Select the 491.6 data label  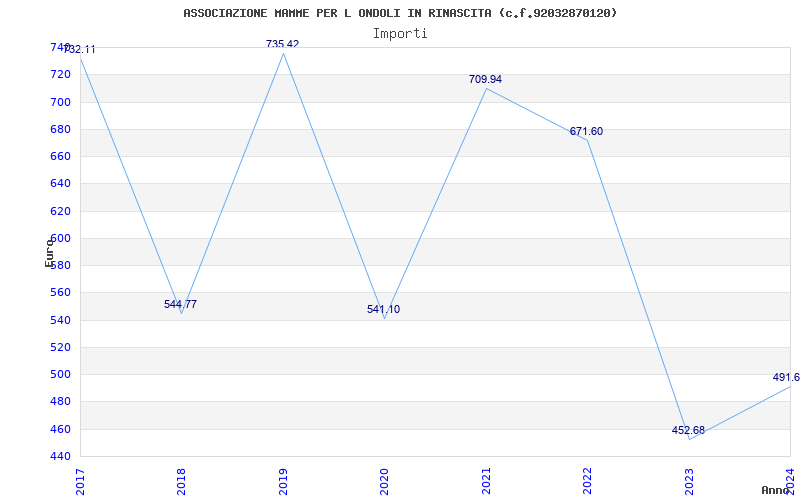786,377
